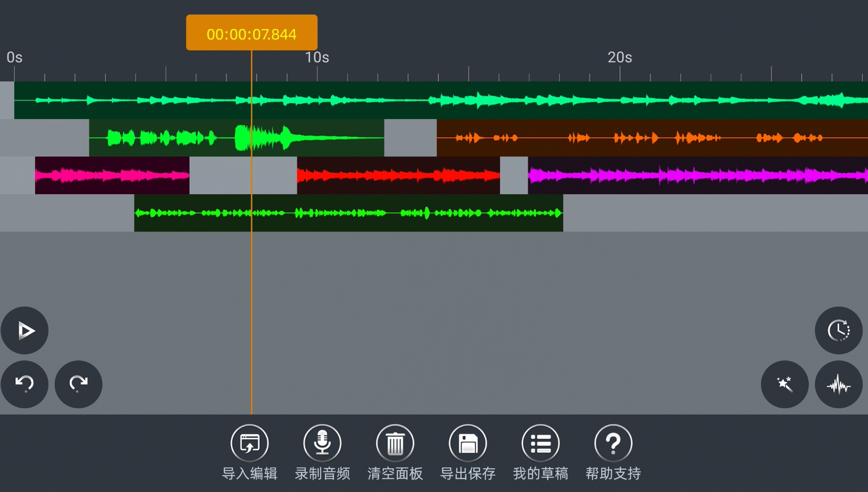Open the clock timer icon
The image size is (868, 492).
point(838,330)
